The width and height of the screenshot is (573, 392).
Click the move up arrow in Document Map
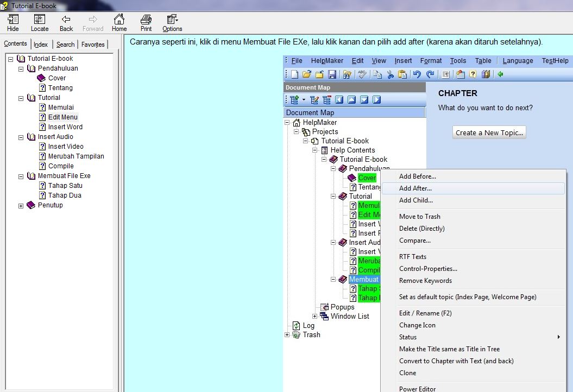pos(351,100)
